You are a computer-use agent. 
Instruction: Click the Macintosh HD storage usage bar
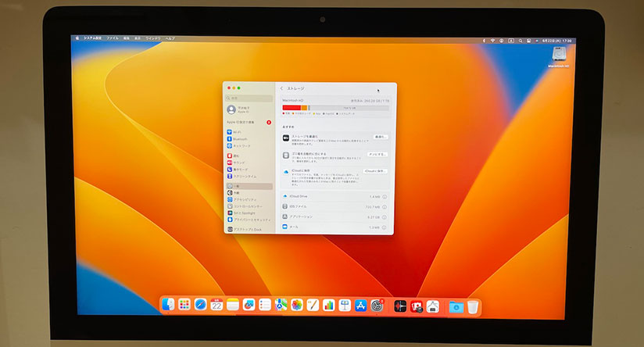click(x=335, y=108)
